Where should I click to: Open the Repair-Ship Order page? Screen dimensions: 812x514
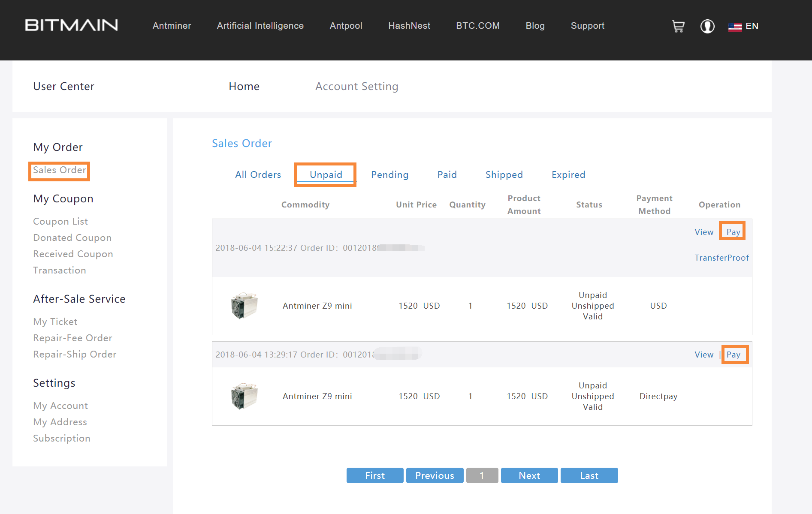click(x=75, y=354)
